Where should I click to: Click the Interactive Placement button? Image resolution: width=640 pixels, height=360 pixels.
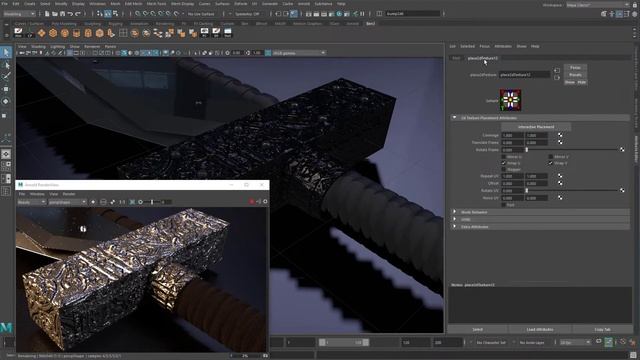point(536,127)
